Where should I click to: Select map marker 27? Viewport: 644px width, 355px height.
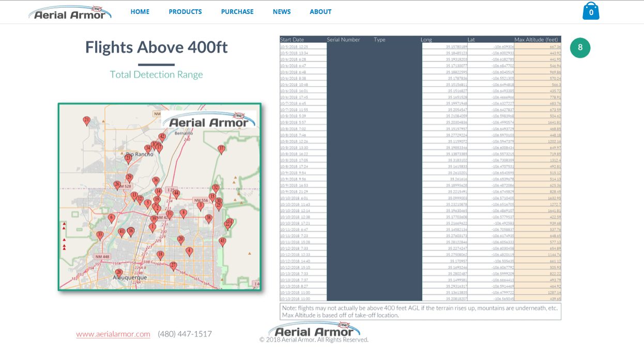tap(174, 266)
